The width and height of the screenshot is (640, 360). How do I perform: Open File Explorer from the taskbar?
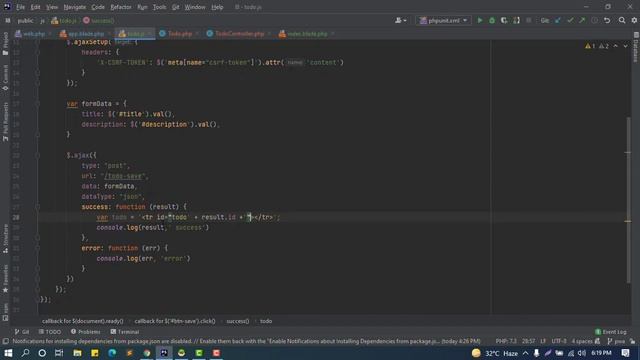click(x=77, y=353)
